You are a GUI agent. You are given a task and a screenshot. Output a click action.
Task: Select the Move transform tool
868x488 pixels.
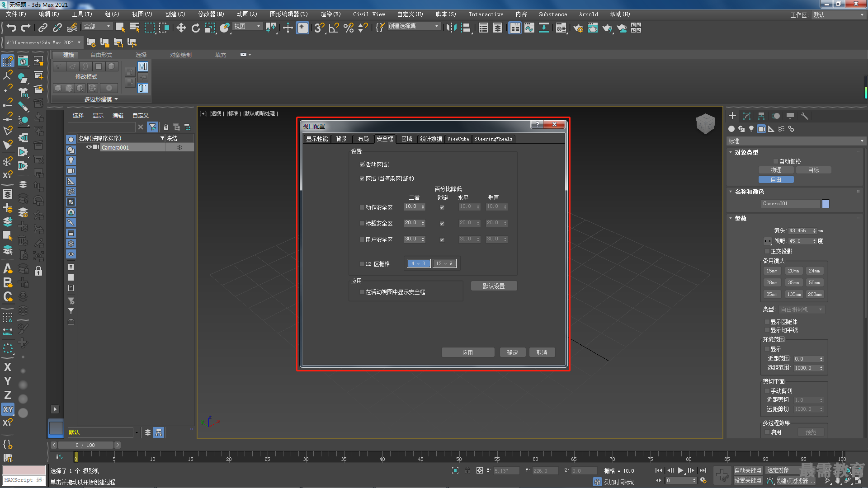(x=181, y=28)
